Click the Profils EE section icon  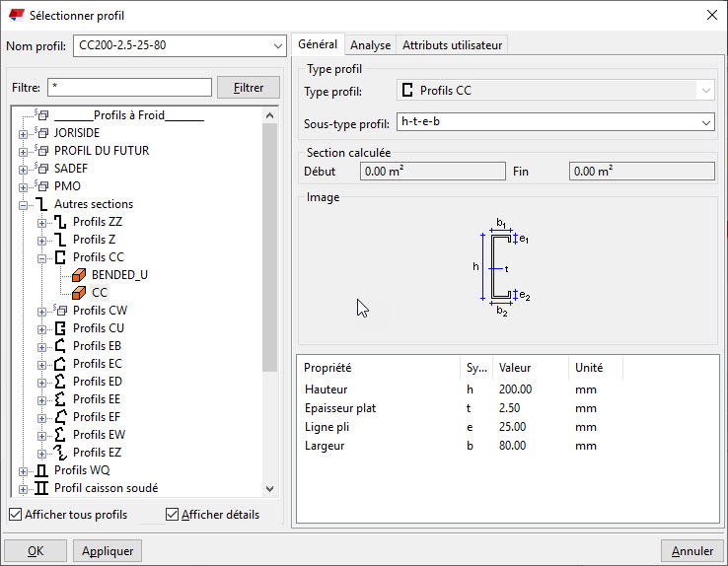60,399
